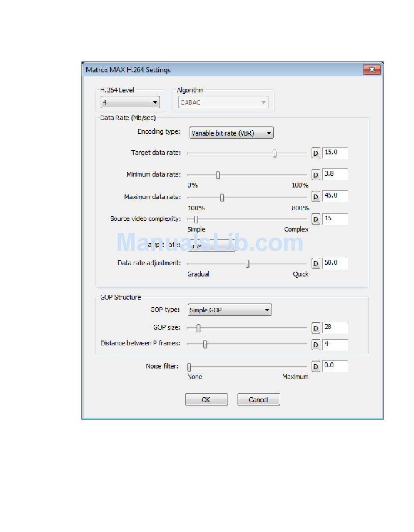Image resolution: width=414 pixels, height=532 pixels.
Task: Click the D button for Distance between P frames
Action: coord(316,345)
